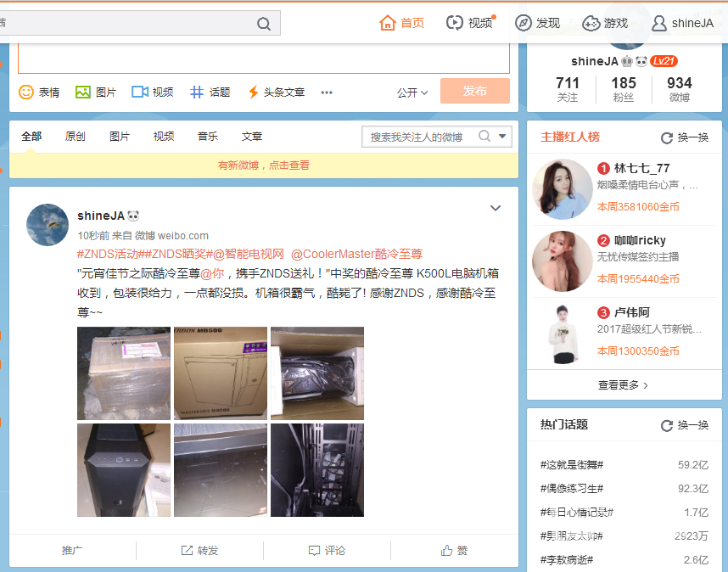Click 有新微博，点击查看 notice
This screenshot has height=572, width=728.
(x=264, y=165)
